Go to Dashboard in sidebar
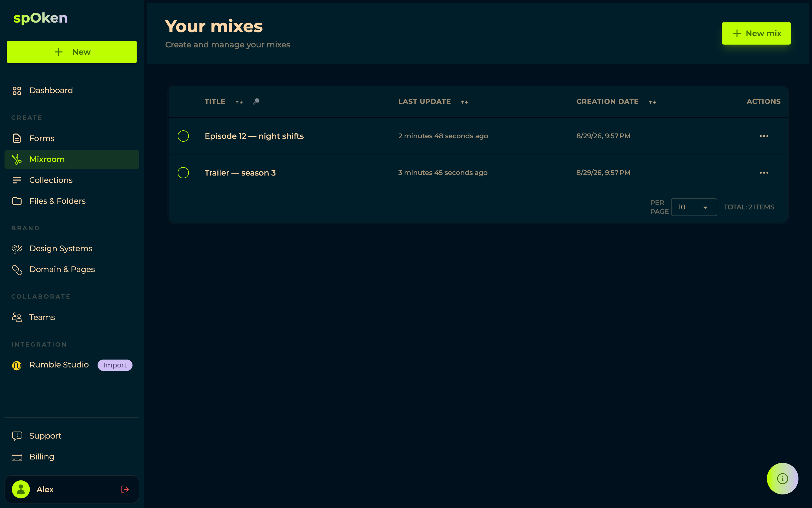Viewport: 812px width, 508px height. tap(72, 91)
